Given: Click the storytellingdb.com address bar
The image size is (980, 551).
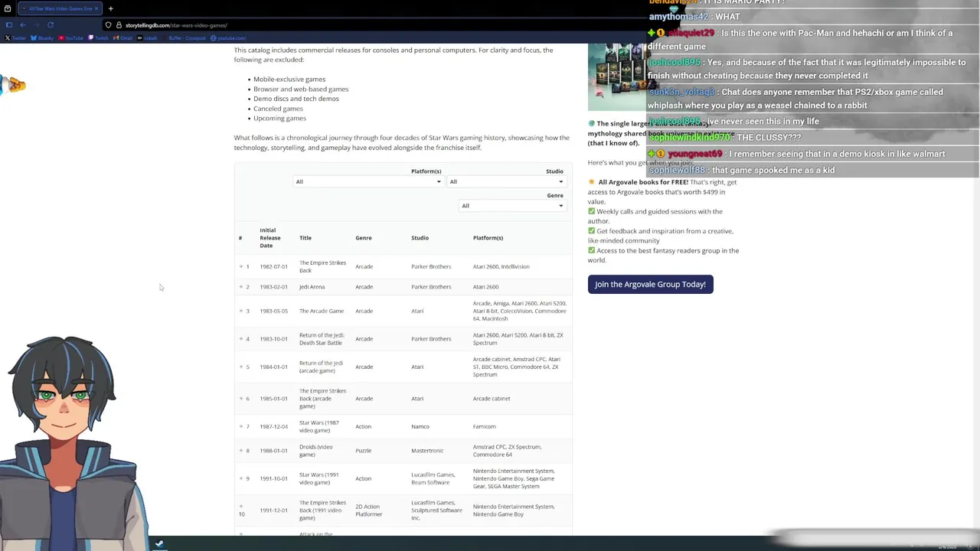Looking at the screenshot, I should (176, 25).
